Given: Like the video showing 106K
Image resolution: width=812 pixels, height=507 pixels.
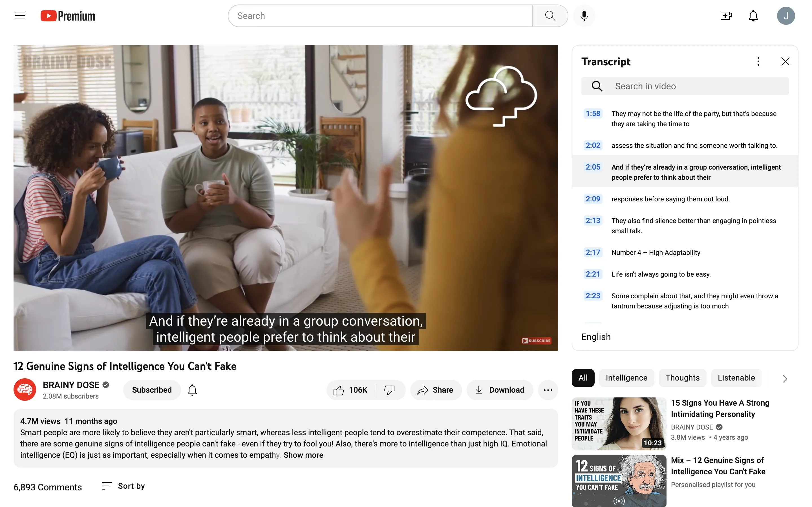Looking at the screenshot, I should pyautogui.click(x=351, y=390).
